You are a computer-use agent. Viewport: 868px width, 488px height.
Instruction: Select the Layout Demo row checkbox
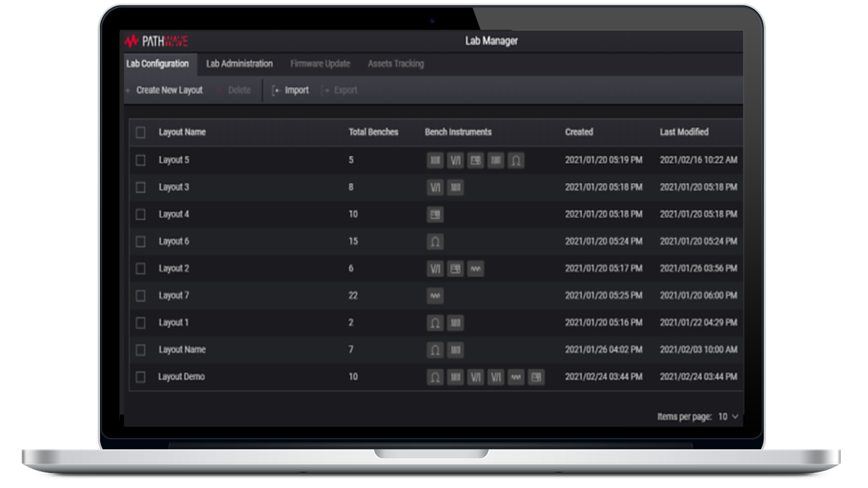(x=141, y=377)
